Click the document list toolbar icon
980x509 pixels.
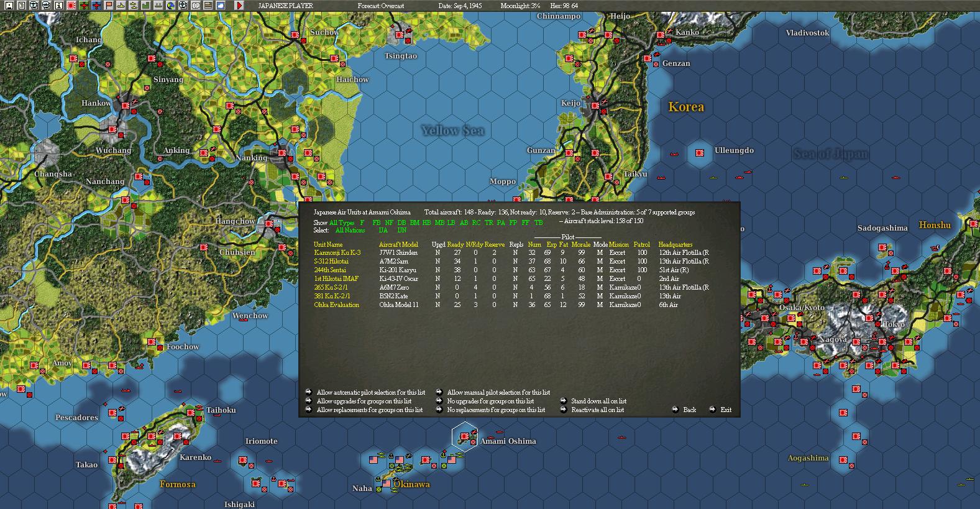[x=22, y=6]
